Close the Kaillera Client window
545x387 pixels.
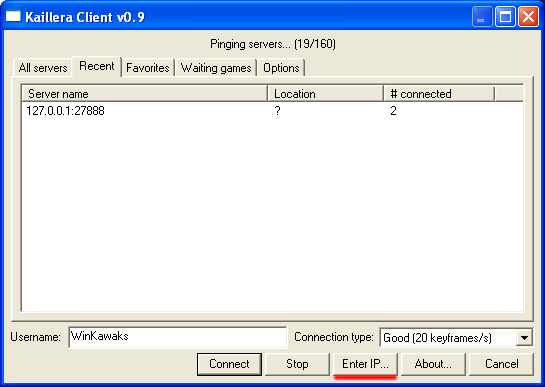(528, 16)
